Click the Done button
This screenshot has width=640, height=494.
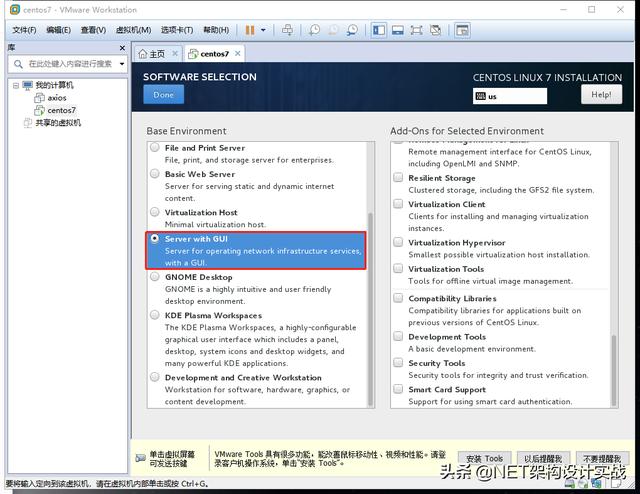click(x=164, y=95)
